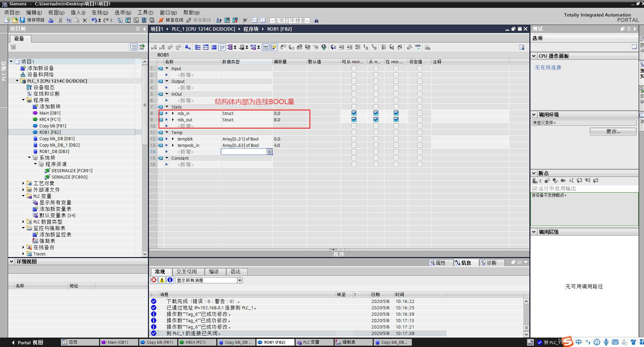644x347 pixels.
Task: Toggle setpoint (设定值) checkbox for rob_in
Action: coord(420,113)
